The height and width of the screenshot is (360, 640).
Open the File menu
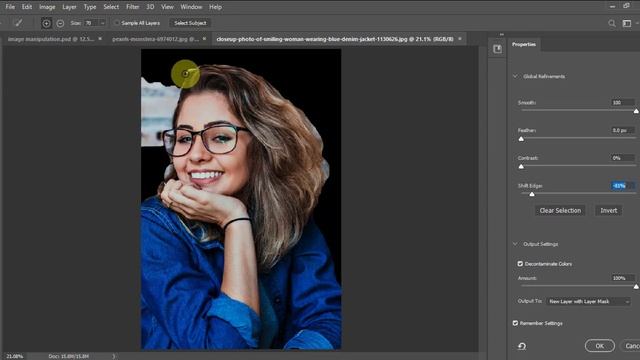tap(10, 7)
